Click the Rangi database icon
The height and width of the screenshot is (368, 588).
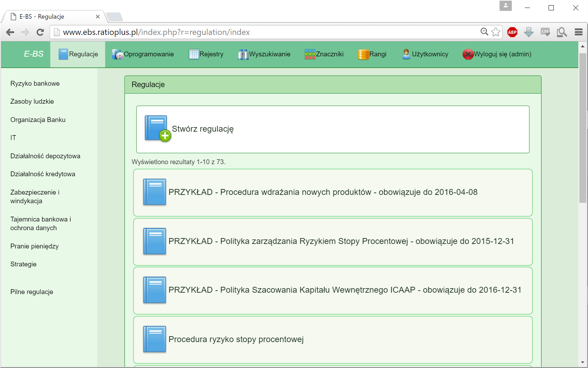[x=363, y=54]
